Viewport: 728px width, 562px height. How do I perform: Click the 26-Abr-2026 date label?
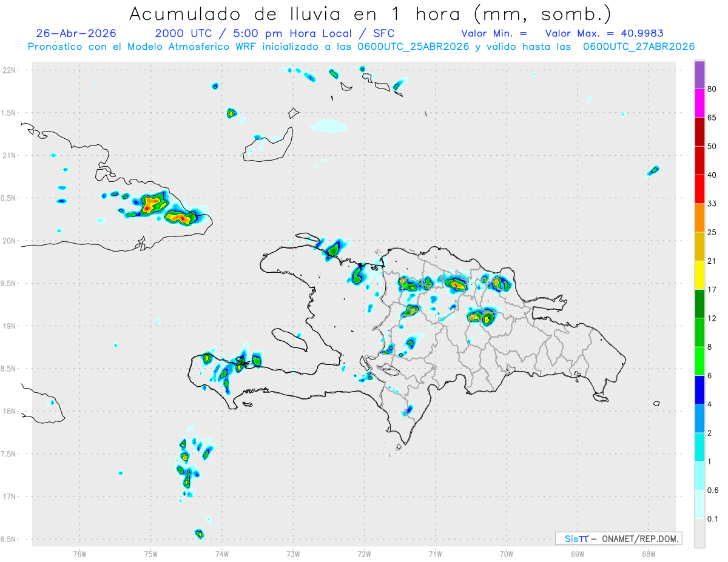pos(76,33)
